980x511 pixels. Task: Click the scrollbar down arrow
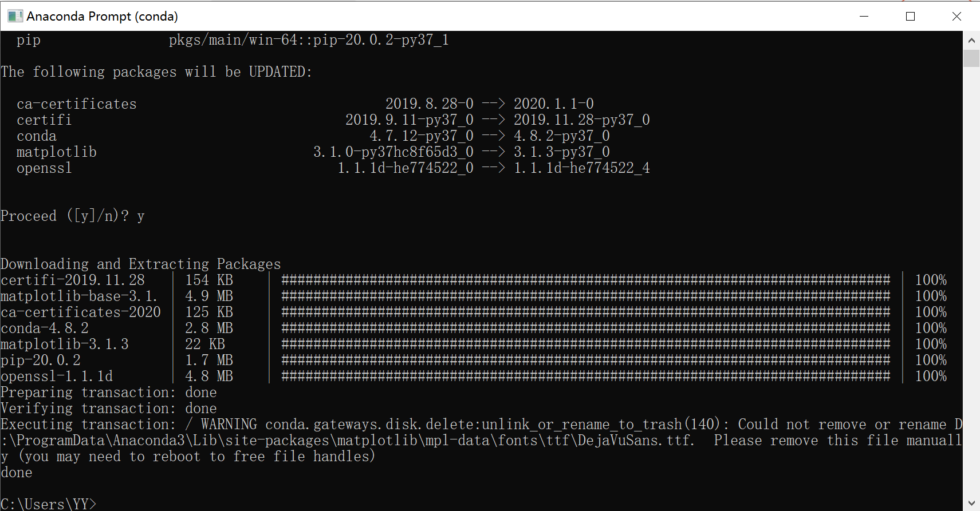click(x=971, y=502)
